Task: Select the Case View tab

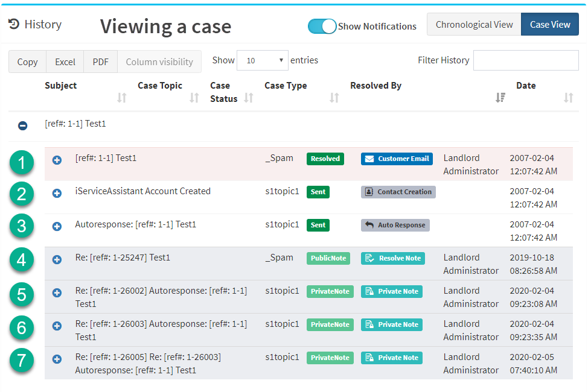Action: tap(550, 25)
